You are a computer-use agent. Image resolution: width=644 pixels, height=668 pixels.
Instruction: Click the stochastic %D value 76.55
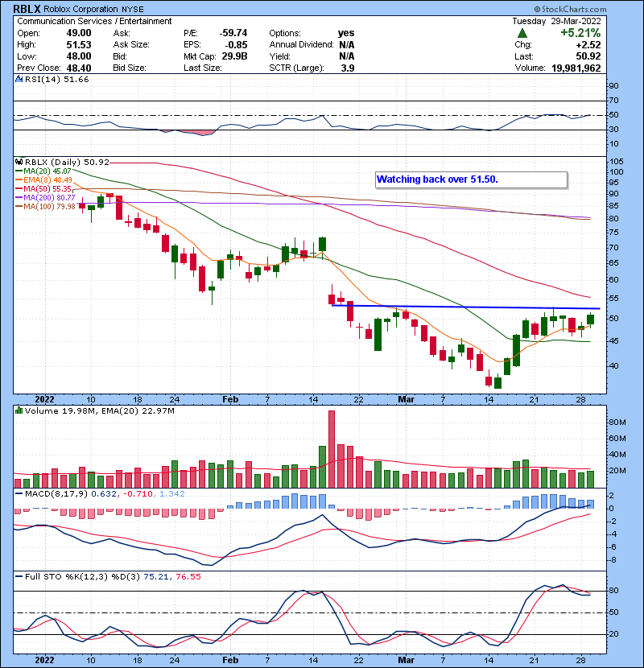point(188,576)
